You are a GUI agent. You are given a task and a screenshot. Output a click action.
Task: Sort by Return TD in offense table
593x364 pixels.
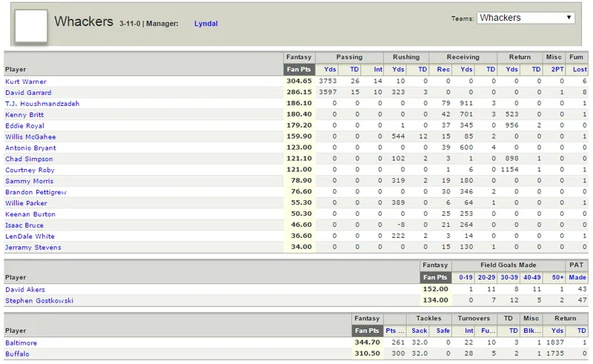536,69
